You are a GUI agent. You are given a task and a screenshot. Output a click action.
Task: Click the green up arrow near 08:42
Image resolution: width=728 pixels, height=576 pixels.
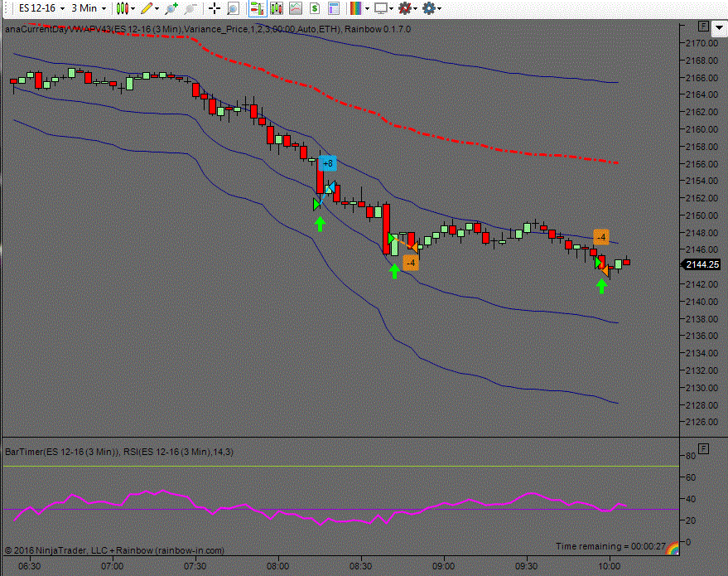tap(394, 271)
